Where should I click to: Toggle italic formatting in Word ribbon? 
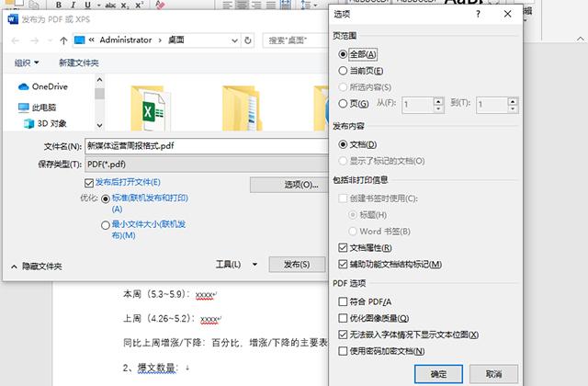(73, 5)
